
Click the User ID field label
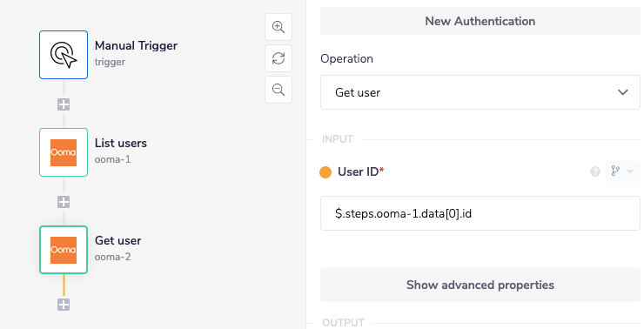tap(360, 171)
